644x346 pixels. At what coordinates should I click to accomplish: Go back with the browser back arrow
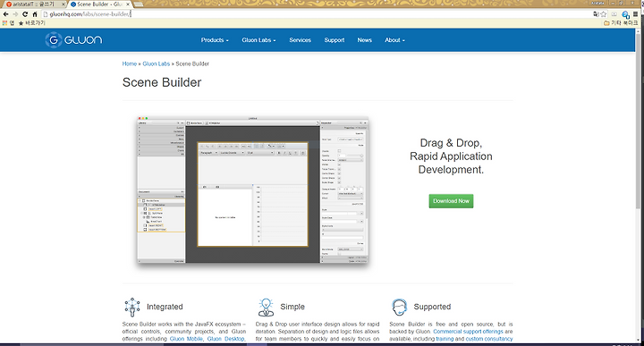(5, 14)
